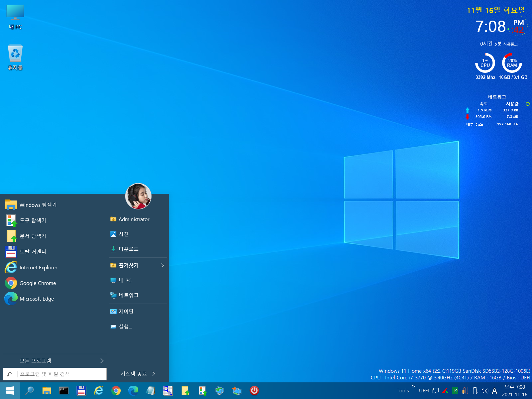Open the Notepad icon on the taskbar
The image size is (532, 399).
151,391
